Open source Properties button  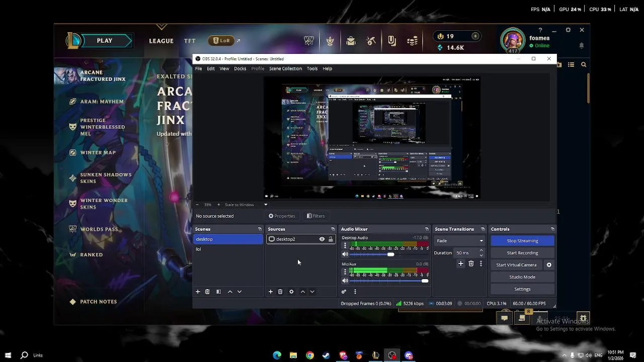pyautogui.click(x=282, y=216)
